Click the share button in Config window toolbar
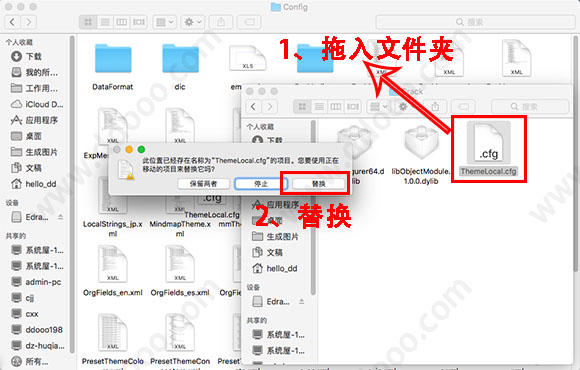 click(x=221, y=22)
